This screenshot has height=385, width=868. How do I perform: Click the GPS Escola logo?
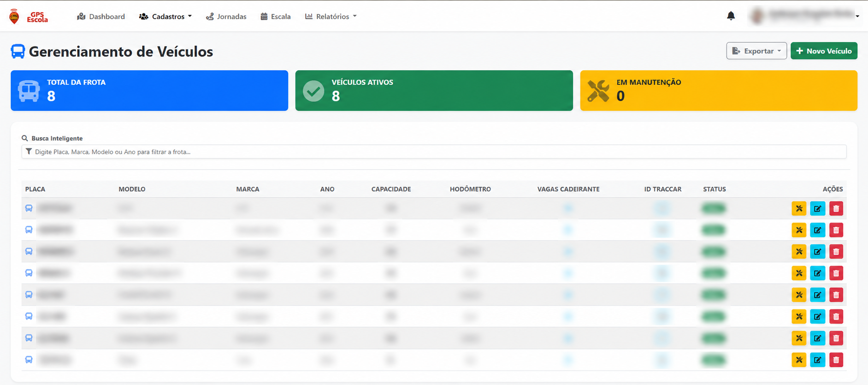[x=29, y=17]
